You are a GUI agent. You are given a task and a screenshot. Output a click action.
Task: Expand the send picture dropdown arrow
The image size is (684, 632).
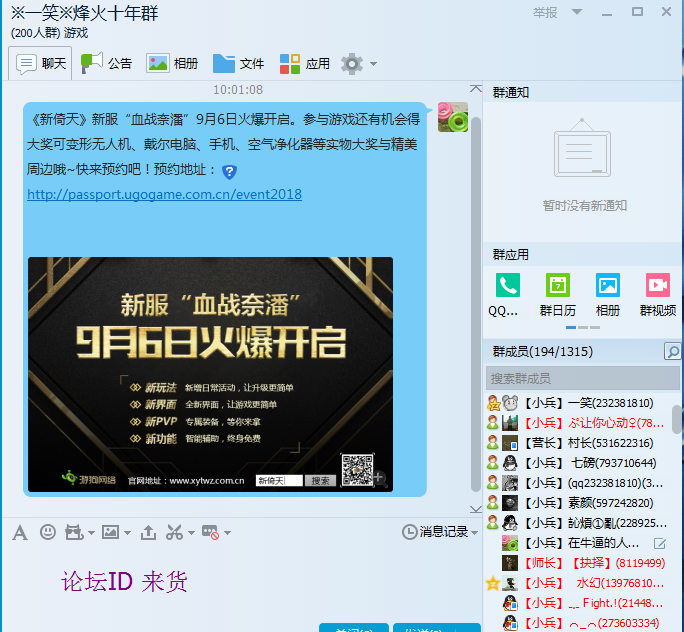point(127,533)
